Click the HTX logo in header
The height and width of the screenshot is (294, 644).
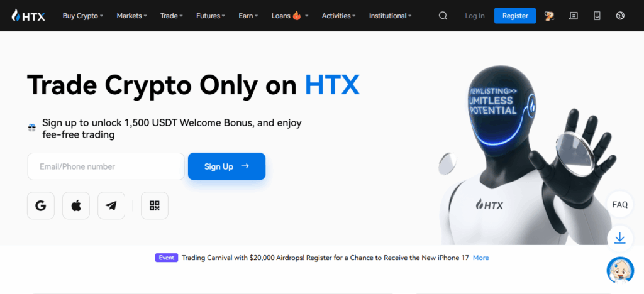point(28,16)
